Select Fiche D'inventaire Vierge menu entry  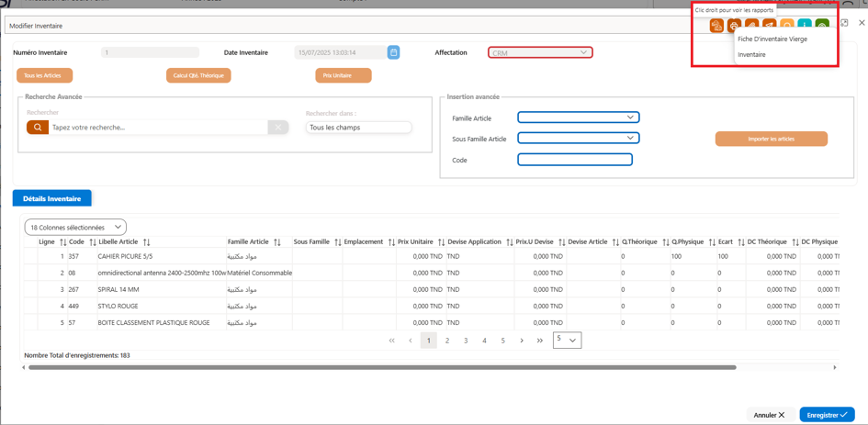pyautogui.click(x=772, y=39)
